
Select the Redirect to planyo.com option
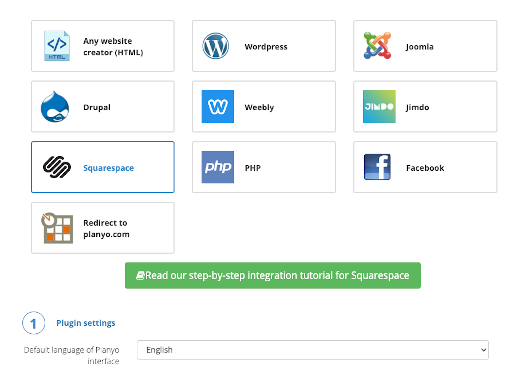pyautogui.click(x=103, y=228)
